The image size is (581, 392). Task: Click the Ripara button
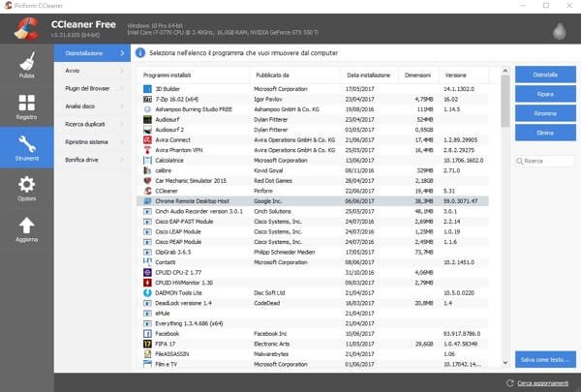coord(545,94)
